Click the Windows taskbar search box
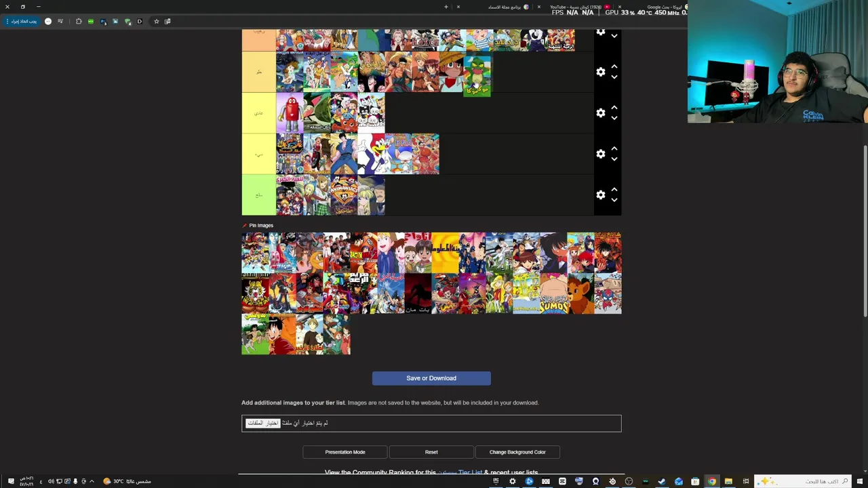 [804, 481]
